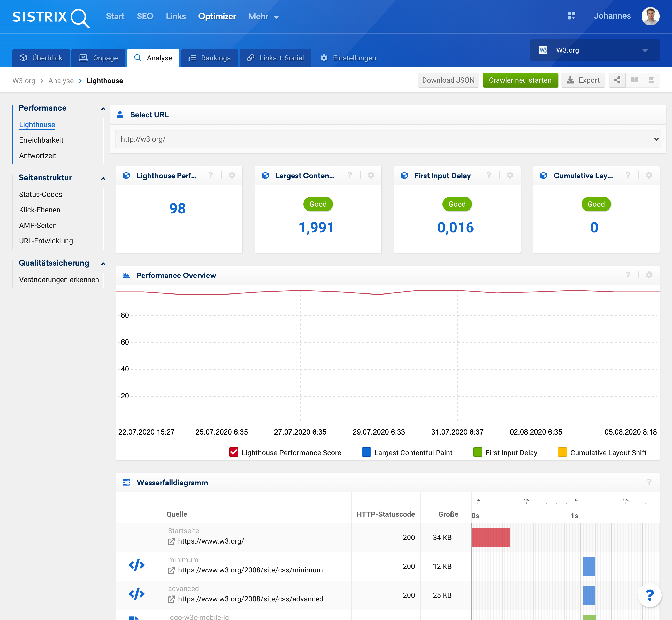
Task: Open the Select URL dropdown
Action: (387, 139)
